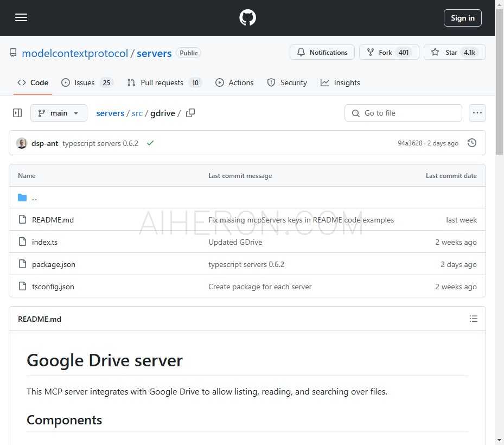This screenshot has width=504, height=445.
Task: Switch to the Code tab
Action: tap(33, 82)
